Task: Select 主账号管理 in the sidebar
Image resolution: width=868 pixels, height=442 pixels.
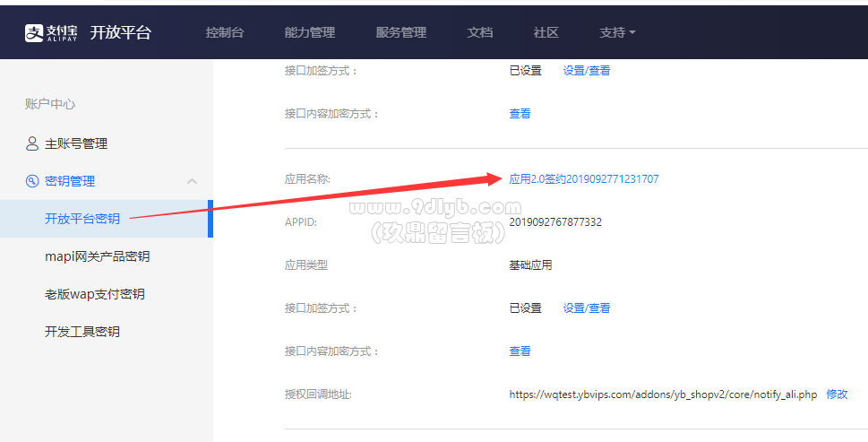Action: (x=76, y=143)
